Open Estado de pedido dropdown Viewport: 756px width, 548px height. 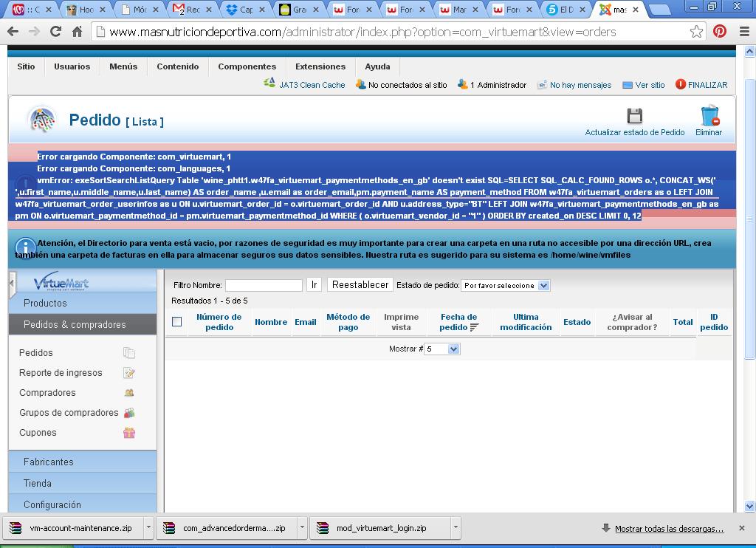[505, 286]
